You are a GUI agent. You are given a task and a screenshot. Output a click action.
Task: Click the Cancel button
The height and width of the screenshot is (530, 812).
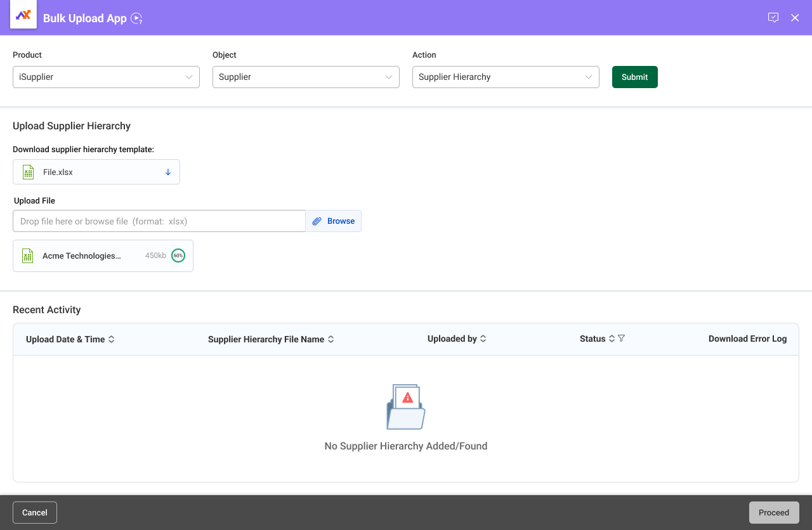[35, 512]
